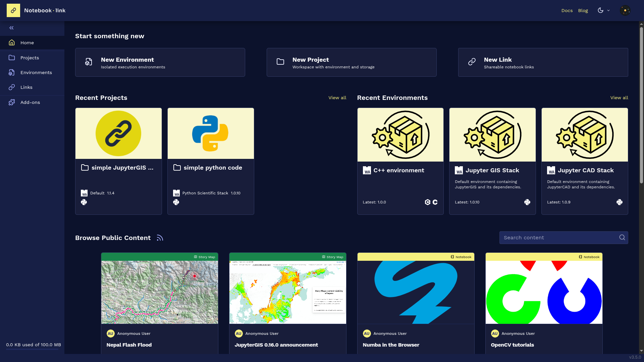Click the New Environment cube icon
The width and height of the screenshot is (644, 362).
point(89,62)
